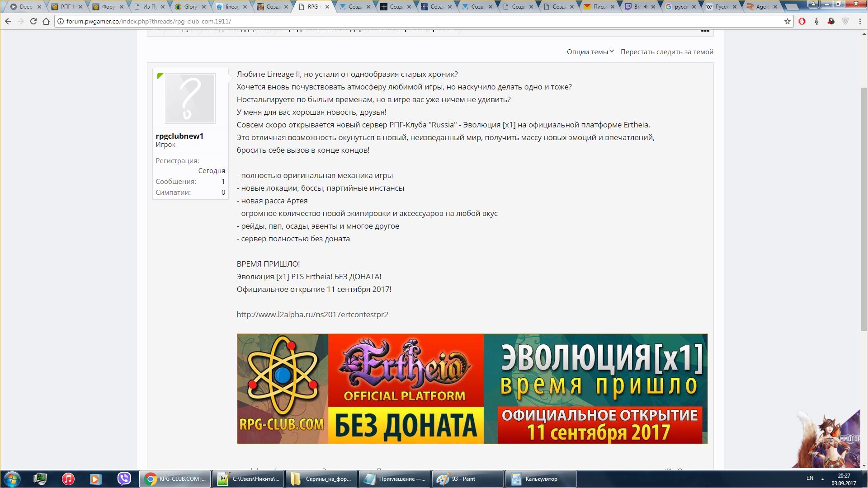Image resolution: width=868 pixels, height=488 pixels.
Task: Click the Симпатии count row
Action: point(190,192)
